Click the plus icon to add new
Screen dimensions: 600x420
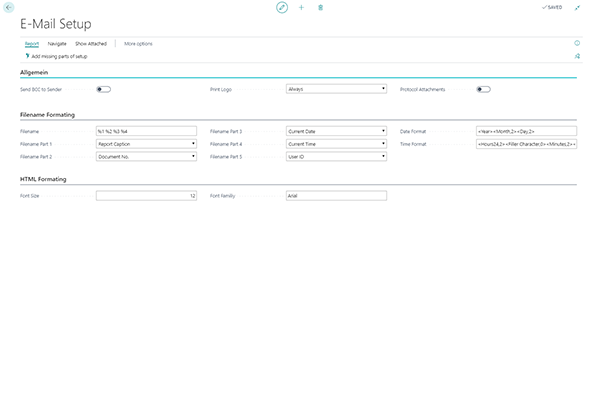[x=301, y=7]
